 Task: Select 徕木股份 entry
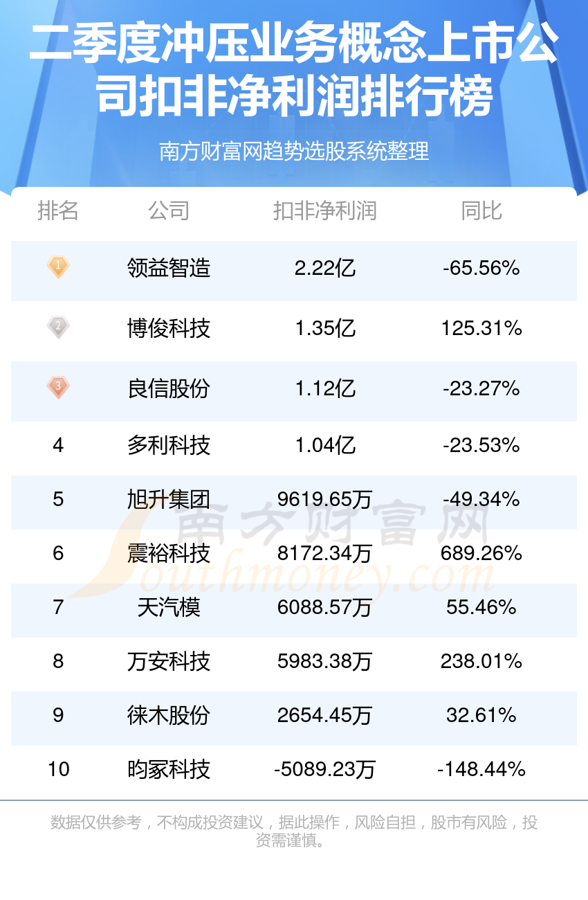169,715
